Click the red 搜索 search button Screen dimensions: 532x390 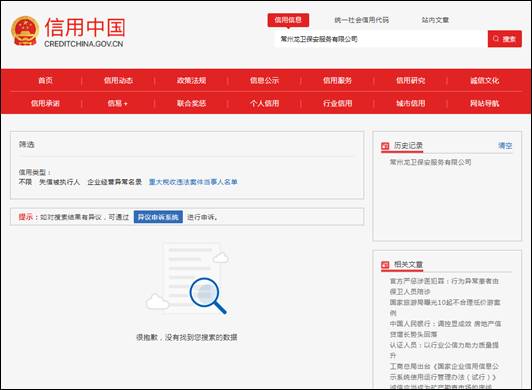coord(505,39)
